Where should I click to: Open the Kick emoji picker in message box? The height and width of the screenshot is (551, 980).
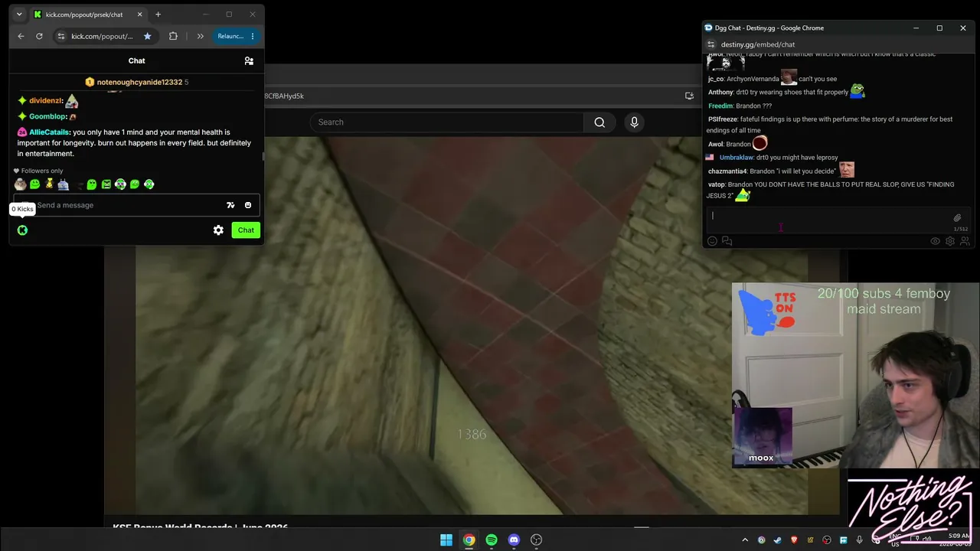click(248, 205)
